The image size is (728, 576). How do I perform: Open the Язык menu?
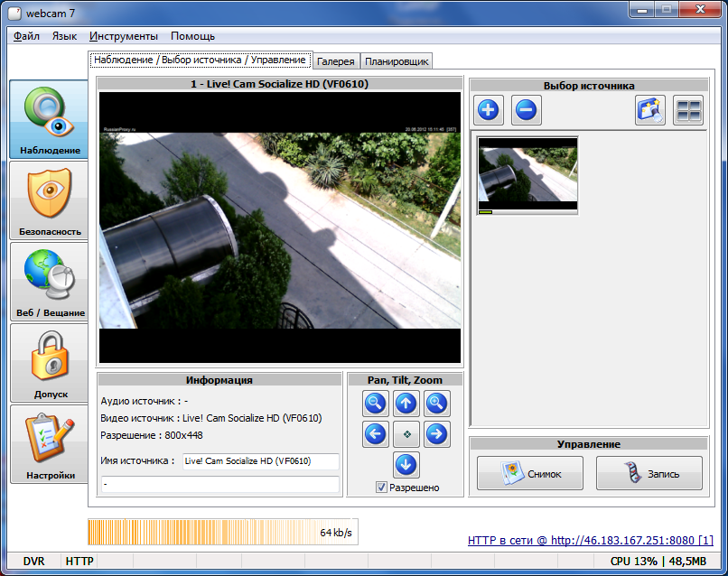[x=64, y=36]
